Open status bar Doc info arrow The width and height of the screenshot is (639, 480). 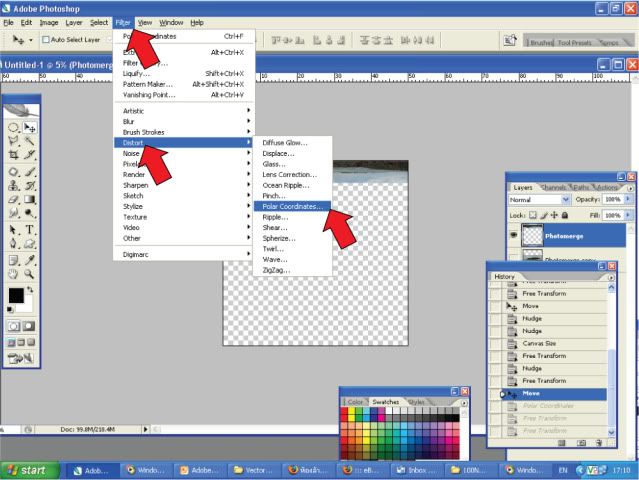click(x=145, y=429)
